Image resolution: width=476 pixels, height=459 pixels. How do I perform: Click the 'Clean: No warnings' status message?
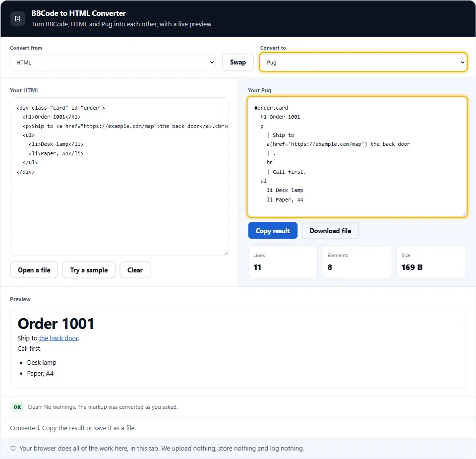(x=103, y=407)
